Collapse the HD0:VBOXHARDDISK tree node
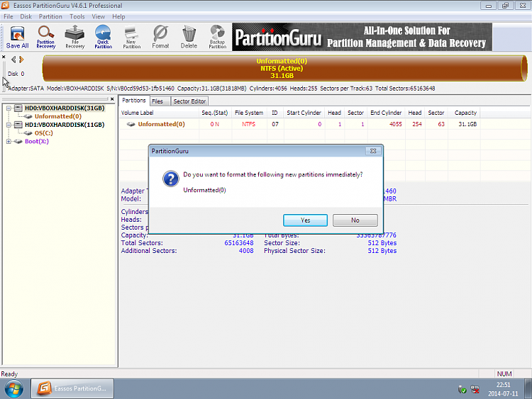 point(9,108)
